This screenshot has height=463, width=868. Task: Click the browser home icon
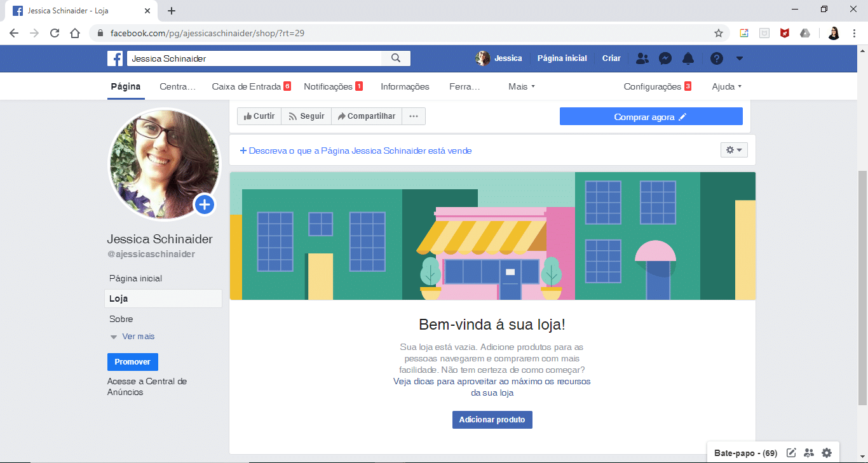(x=75, y=33)
